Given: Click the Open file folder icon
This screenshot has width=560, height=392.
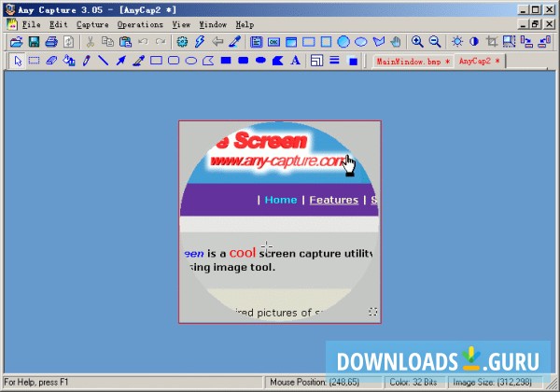Looking at the screenshot, I should pyautogui.click(x=16, y=42).
